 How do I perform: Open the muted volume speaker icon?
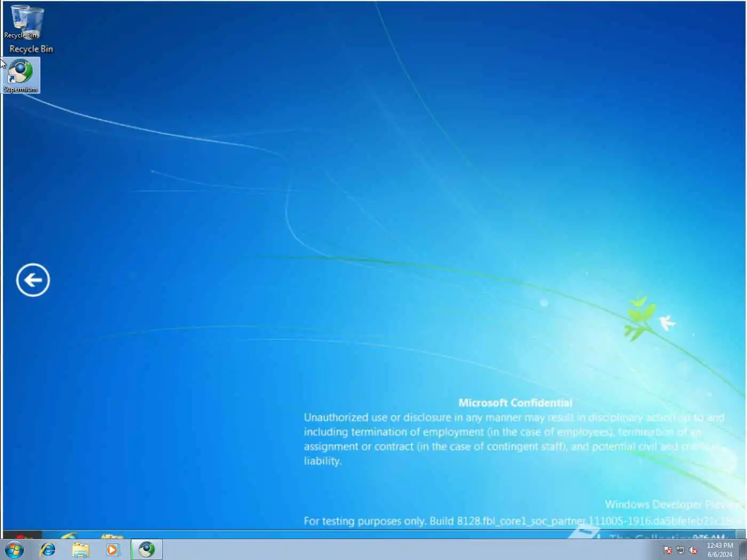(693, 550)
